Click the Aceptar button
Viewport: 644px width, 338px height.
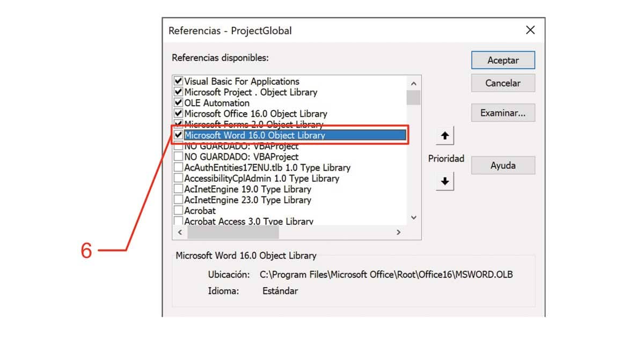(503, 60)
